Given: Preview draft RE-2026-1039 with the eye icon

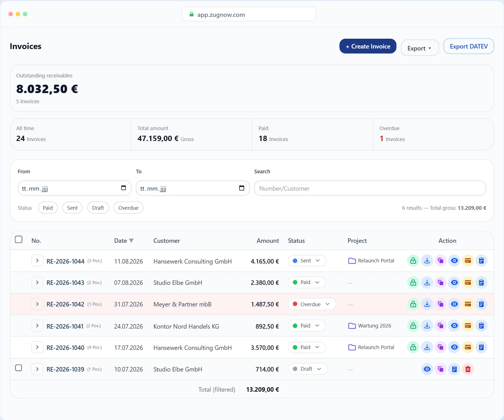Looking at the screenshot, I should tap(427, 369).
